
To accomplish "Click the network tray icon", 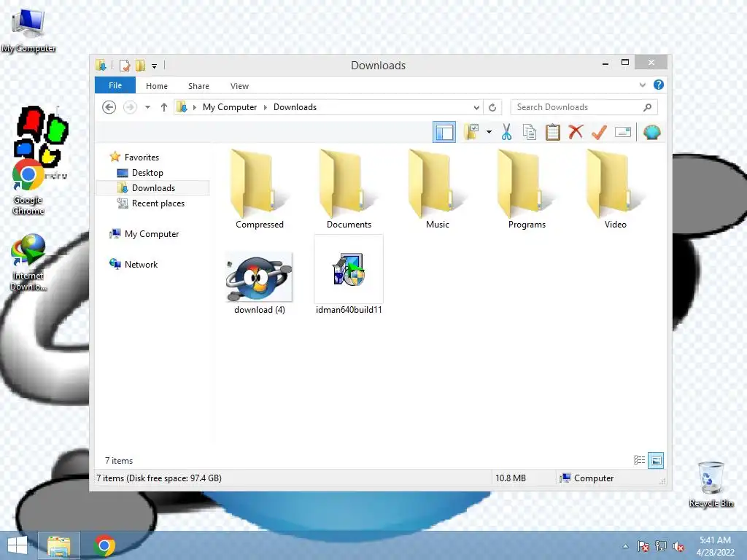I will pyautogui.click(x=661, y=546).
